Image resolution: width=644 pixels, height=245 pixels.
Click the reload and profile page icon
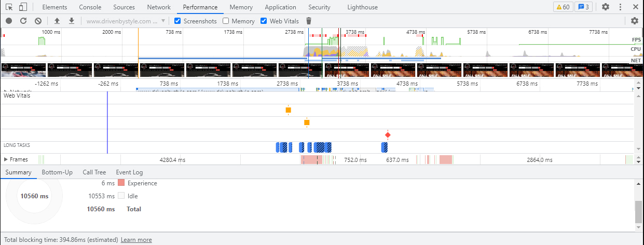(23, 21)
